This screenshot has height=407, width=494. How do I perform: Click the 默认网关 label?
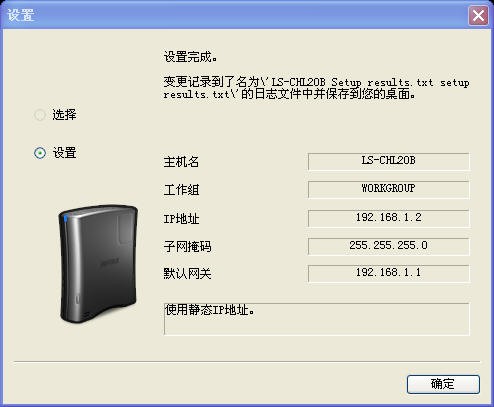coord(187,274)
